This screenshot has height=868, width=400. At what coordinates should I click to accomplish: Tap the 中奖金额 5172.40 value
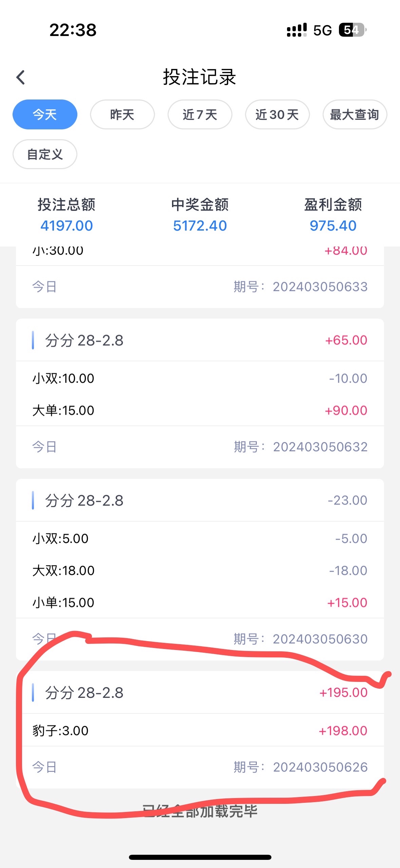click(200, 225)
